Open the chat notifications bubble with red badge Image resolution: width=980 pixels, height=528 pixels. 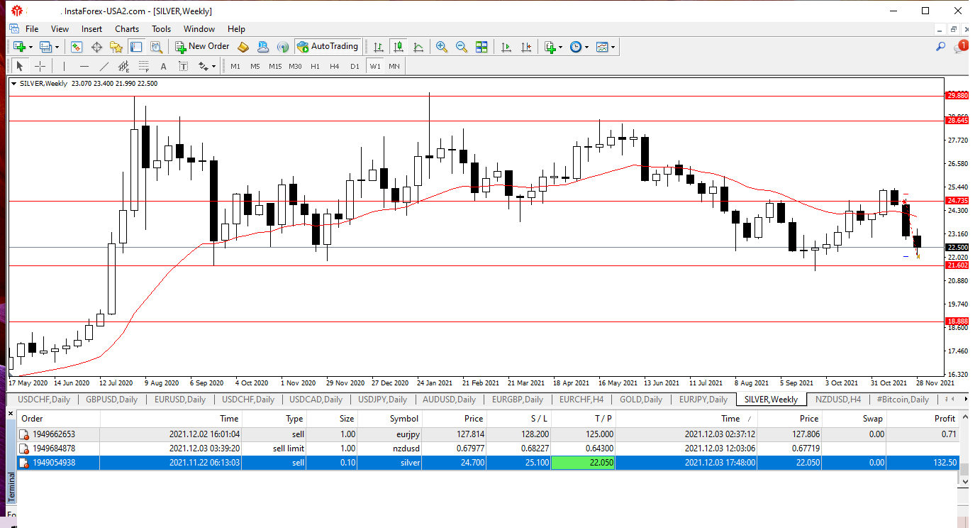(x=961, y=46)
